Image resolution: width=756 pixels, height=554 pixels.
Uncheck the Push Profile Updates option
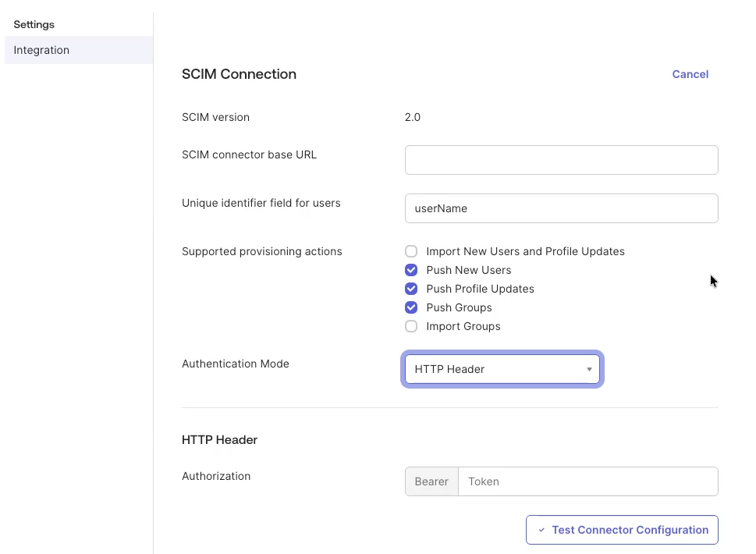[411, 289]
